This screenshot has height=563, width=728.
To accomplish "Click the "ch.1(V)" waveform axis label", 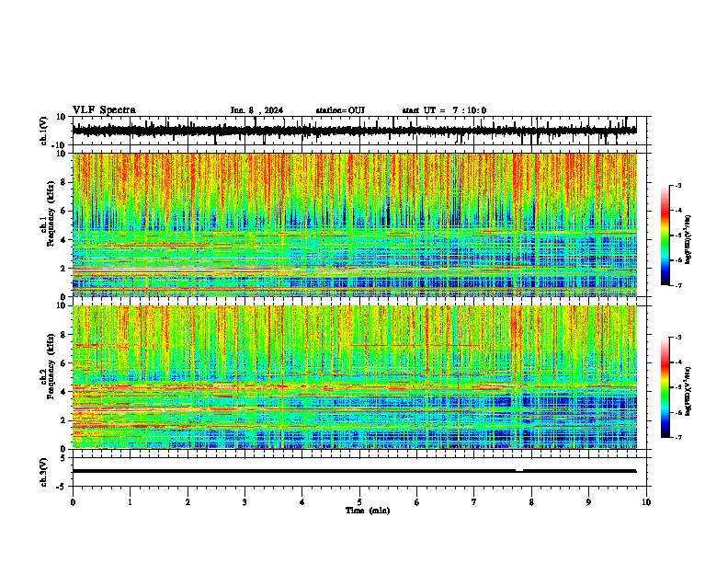I will [x=44, y=131].
